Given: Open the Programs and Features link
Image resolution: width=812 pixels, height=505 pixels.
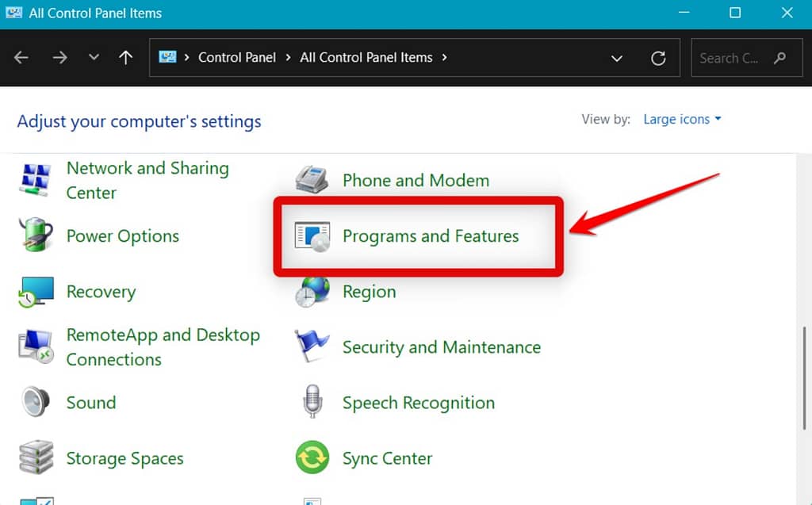Looking at the screenshot, I should [x=431, y=236].
